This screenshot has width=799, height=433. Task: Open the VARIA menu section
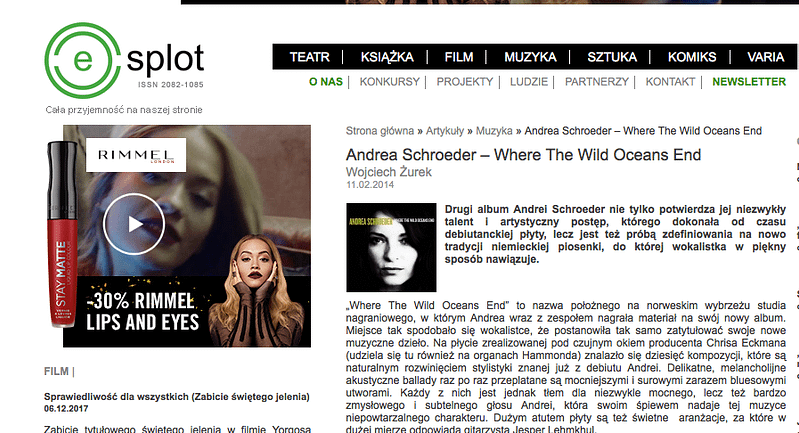pyautogui.click(x=765, y=57)
